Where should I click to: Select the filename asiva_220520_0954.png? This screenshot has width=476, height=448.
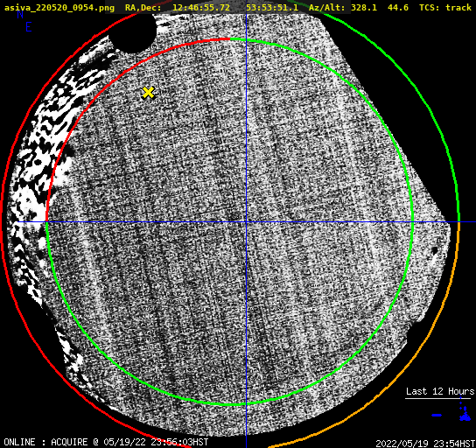(x=59, y=7)
